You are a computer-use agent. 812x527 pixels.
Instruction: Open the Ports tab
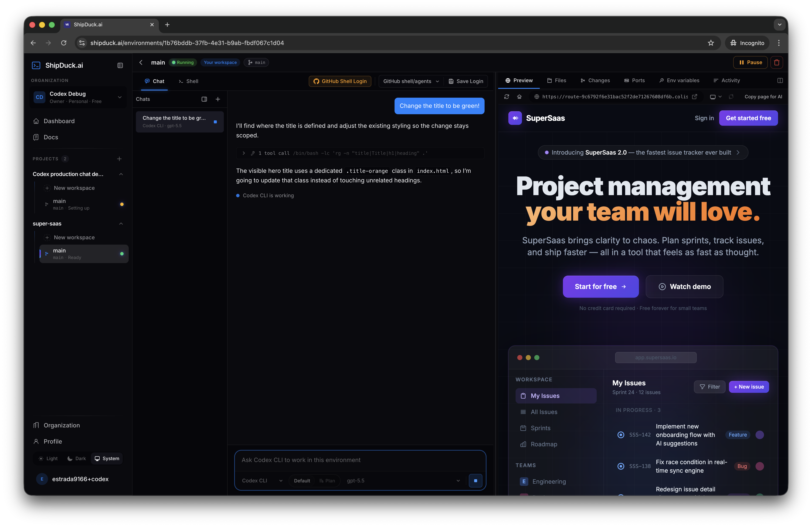tap(635, 80)
